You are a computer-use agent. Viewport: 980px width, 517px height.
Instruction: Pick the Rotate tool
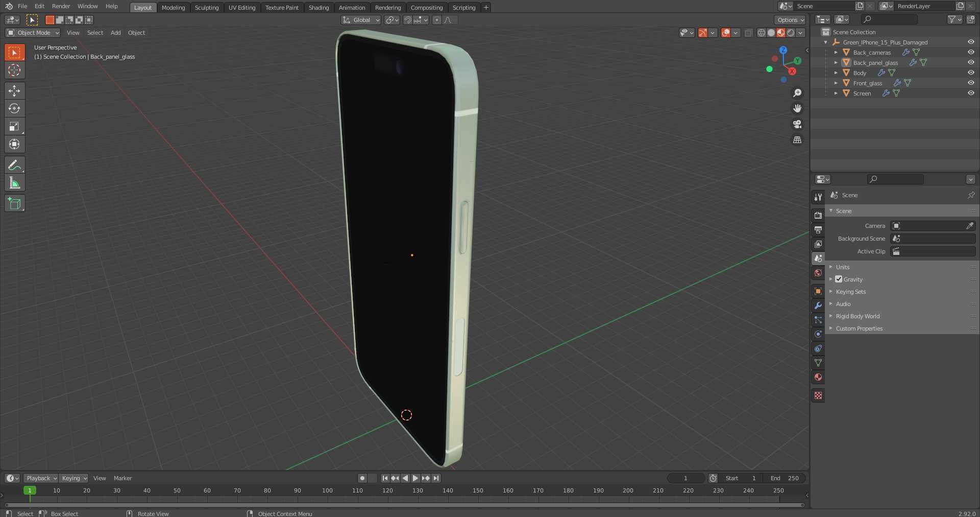(14, 108)
